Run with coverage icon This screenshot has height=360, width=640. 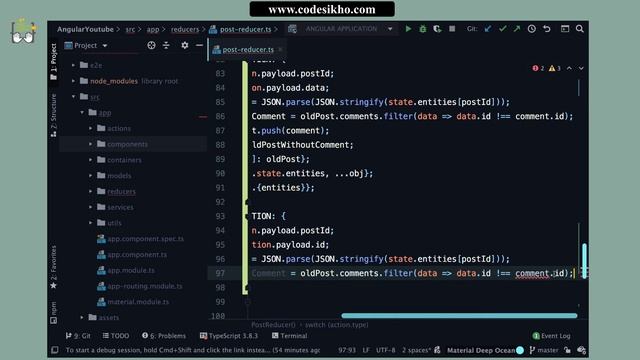coord(437,29)
